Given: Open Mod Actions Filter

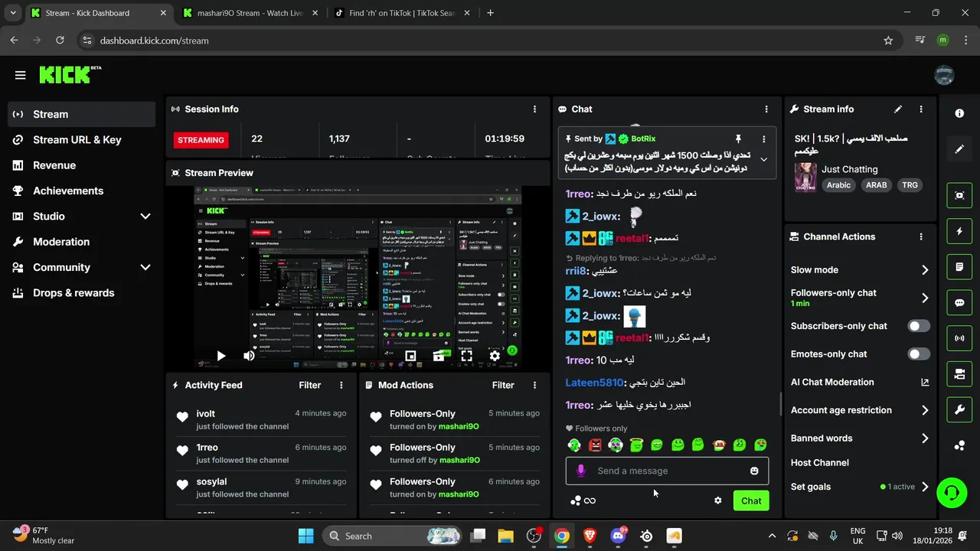Looking at the screenshot, I should pos(503,385).
